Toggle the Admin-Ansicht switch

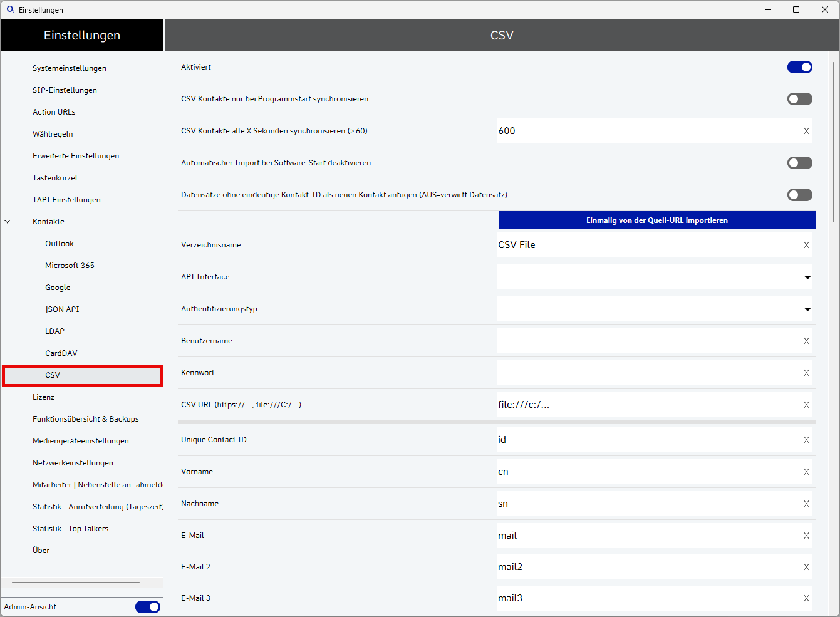coord(147,606)
